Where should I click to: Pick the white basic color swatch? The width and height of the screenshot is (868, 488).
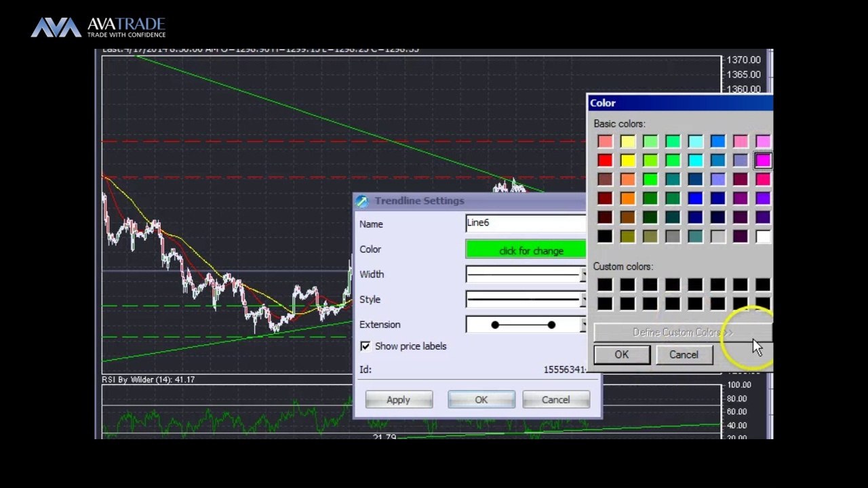[763, 237]
